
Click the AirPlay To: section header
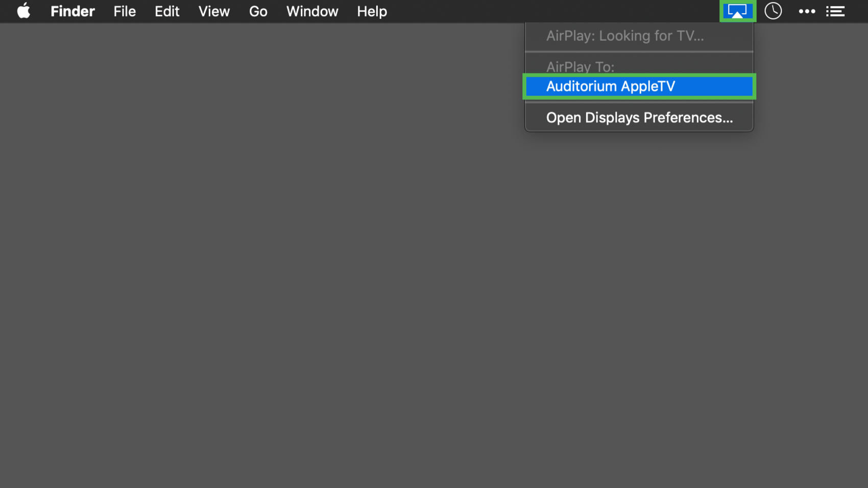580,66
